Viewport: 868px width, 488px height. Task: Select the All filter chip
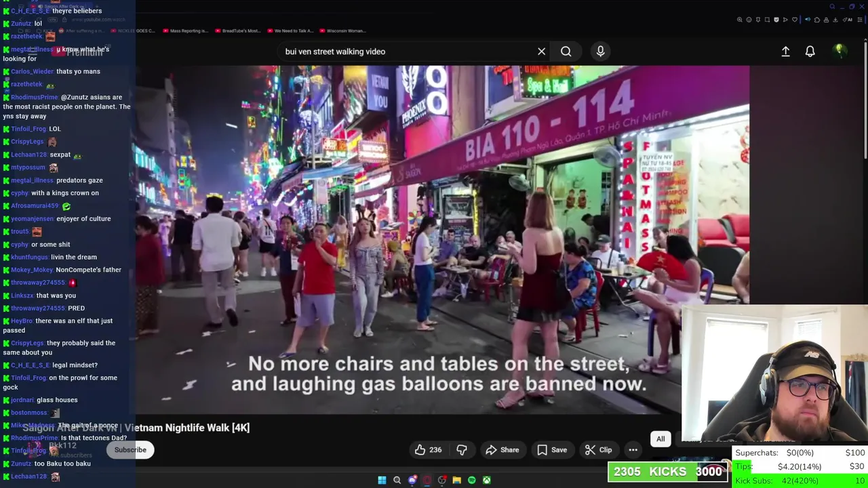point(660,439)
